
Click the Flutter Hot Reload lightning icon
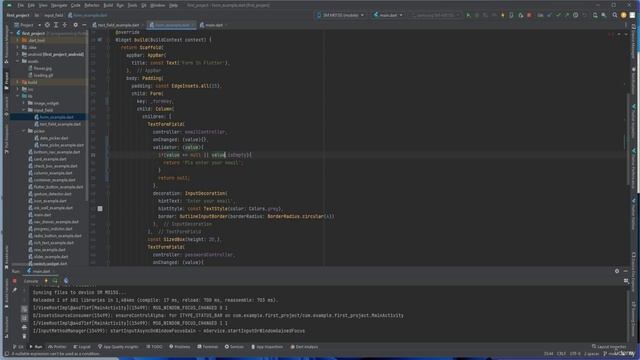[503, 15]
